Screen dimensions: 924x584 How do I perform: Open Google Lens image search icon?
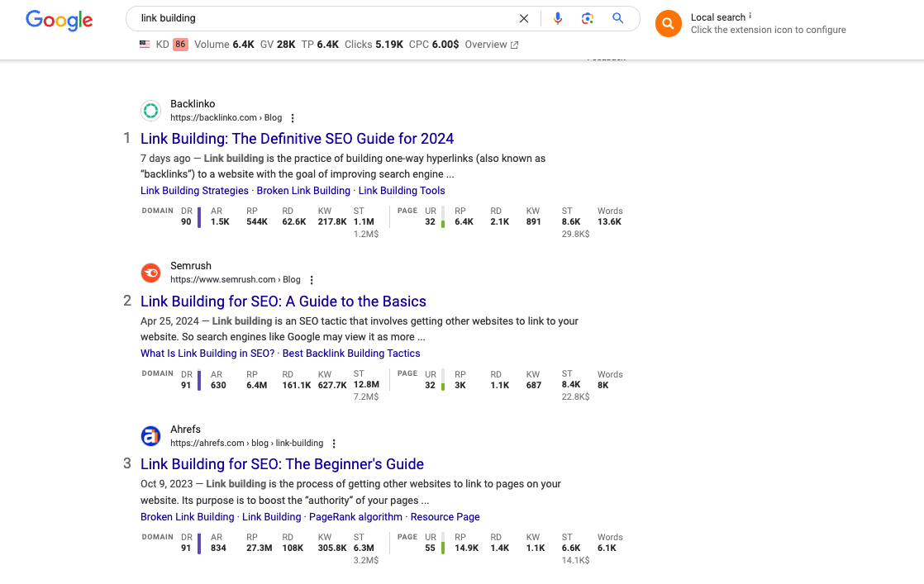(x=588, y=17)
